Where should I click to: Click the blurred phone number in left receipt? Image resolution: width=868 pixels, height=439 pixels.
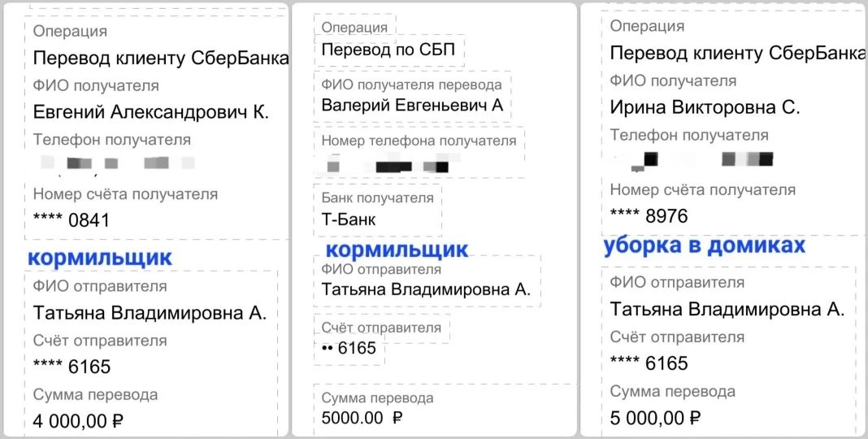point(114,163)
